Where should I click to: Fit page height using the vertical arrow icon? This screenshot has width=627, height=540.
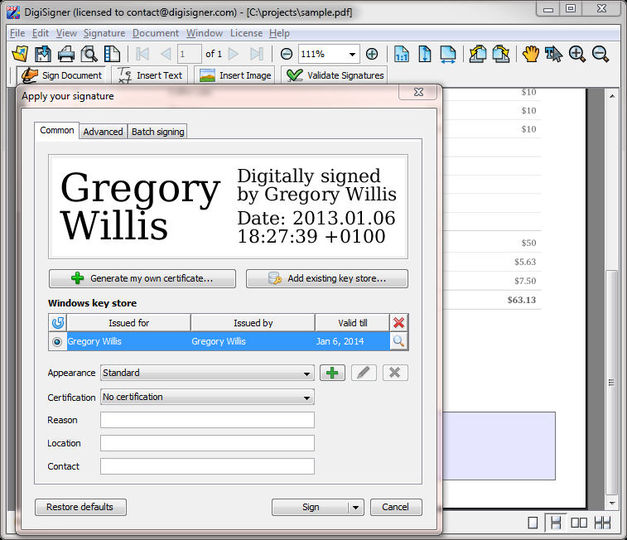pos(425,54)
